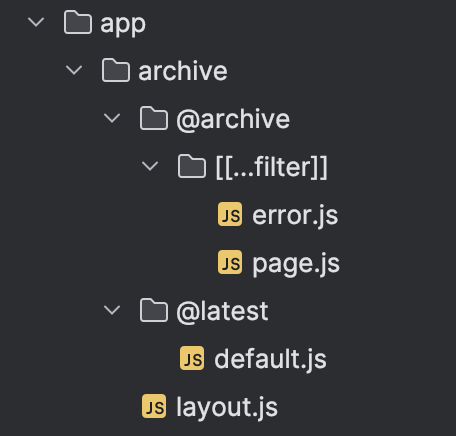Collapse the archive folder chevron
456x436 pixels.
click(74, 70)
